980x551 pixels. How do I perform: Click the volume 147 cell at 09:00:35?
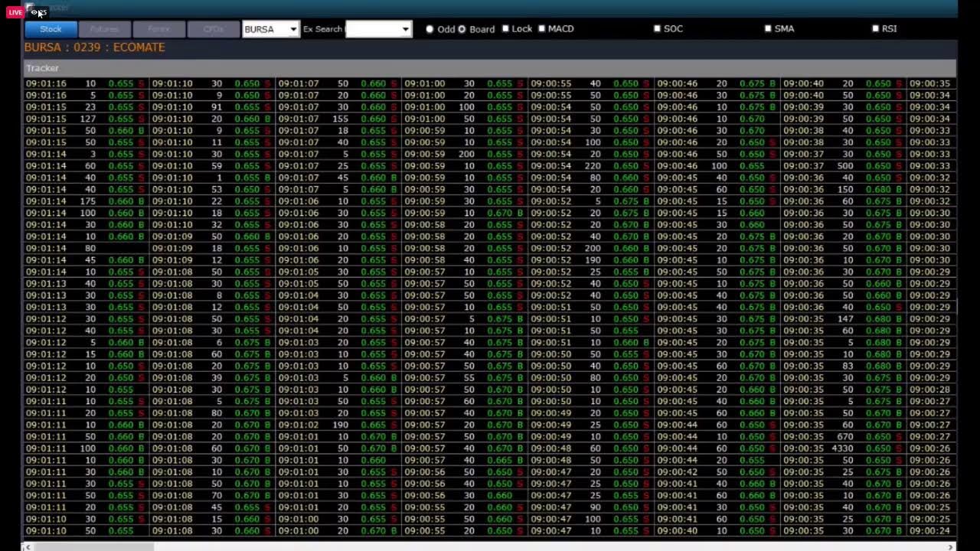coord(845,319)
